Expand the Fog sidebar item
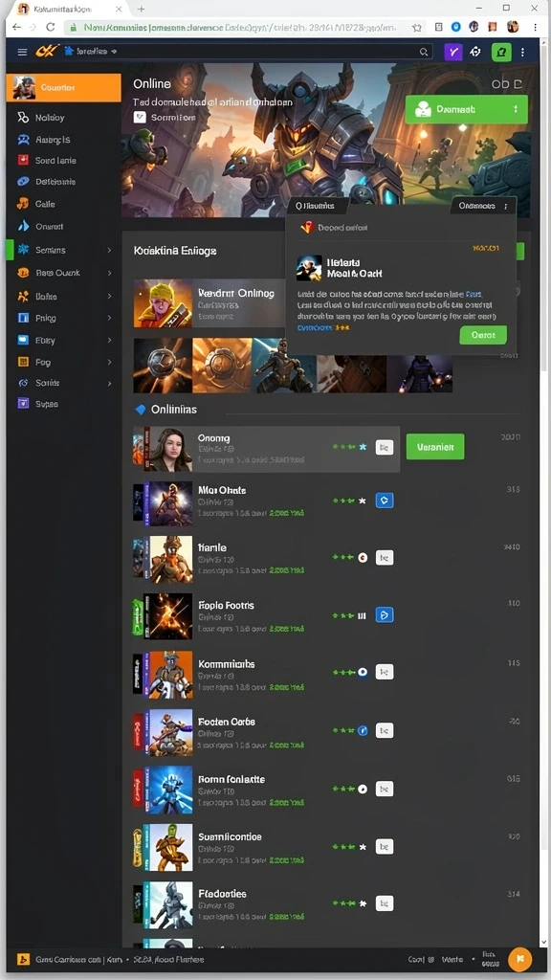 click(109, 362)
